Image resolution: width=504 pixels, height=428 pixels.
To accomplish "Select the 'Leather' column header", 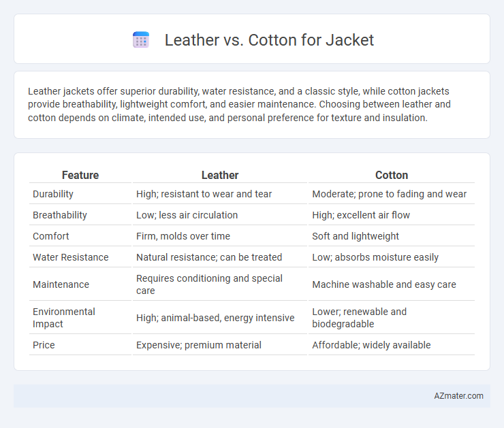I will pos(220,175).
